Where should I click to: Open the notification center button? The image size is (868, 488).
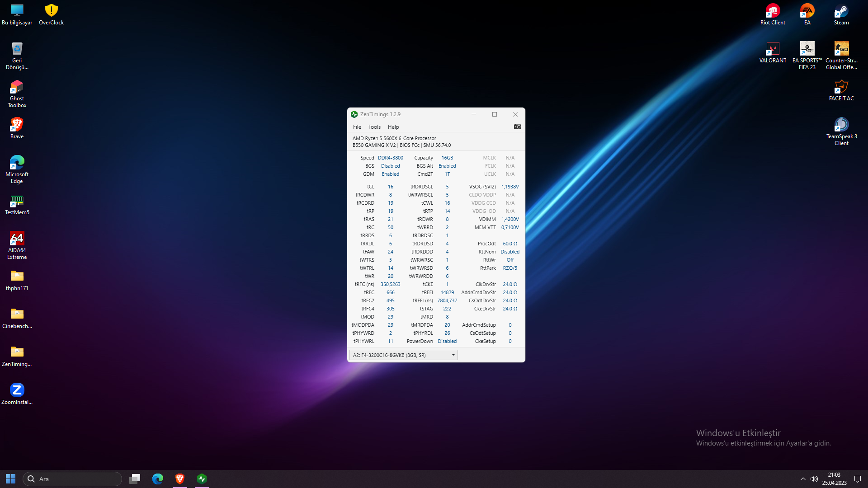point(857,479)
